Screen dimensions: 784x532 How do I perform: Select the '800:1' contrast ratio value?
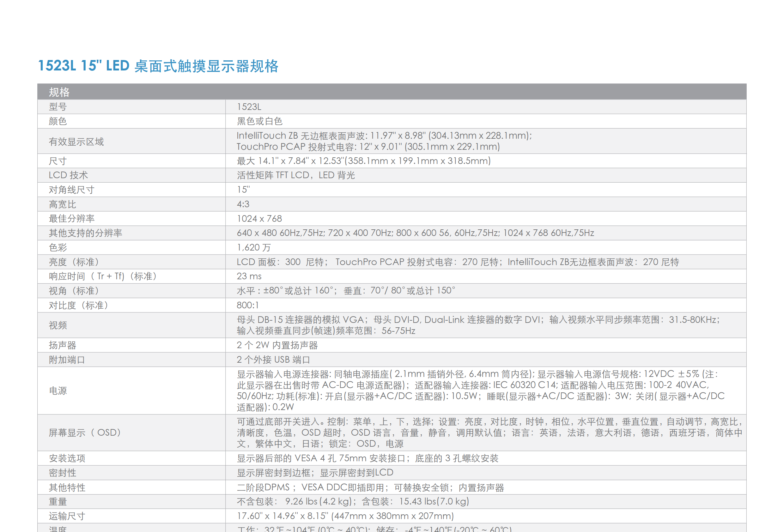pyautogui.click(x=248, y=305)
